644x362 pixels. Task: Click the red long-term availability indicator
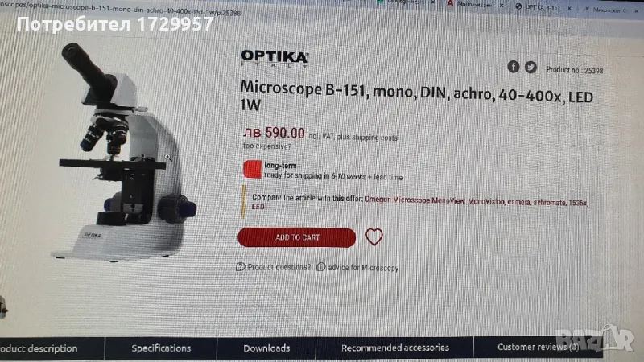tap(252, 170)
